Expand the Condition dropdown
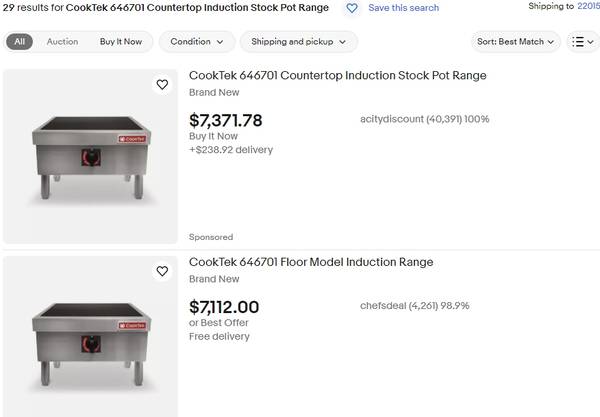The width and height of the screenshot is (600, 417). (196, 42)
